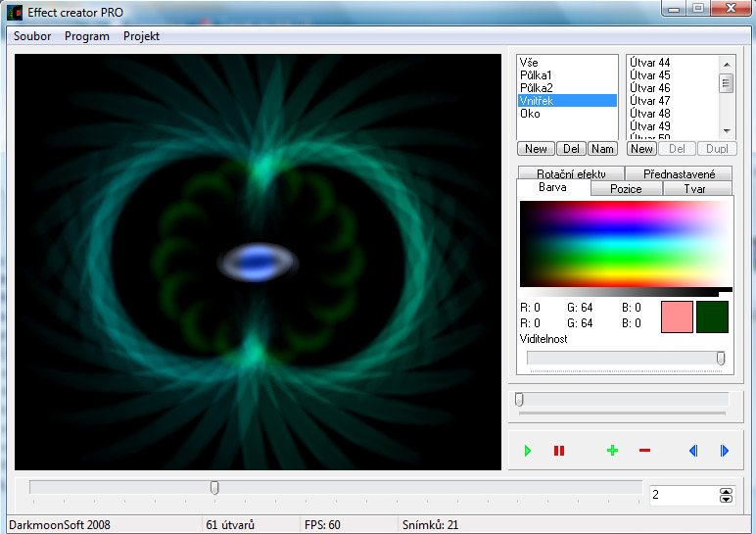The height and width of the screenshot is (534, 756).
Task: Click the Nam button to rename group
Action: click(603, 149)
